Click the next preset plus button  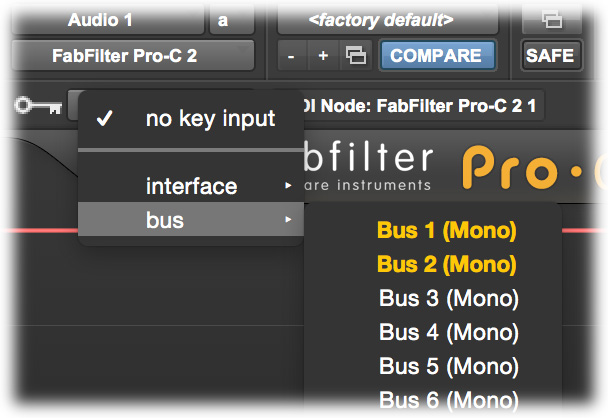(x=323, y=56)
